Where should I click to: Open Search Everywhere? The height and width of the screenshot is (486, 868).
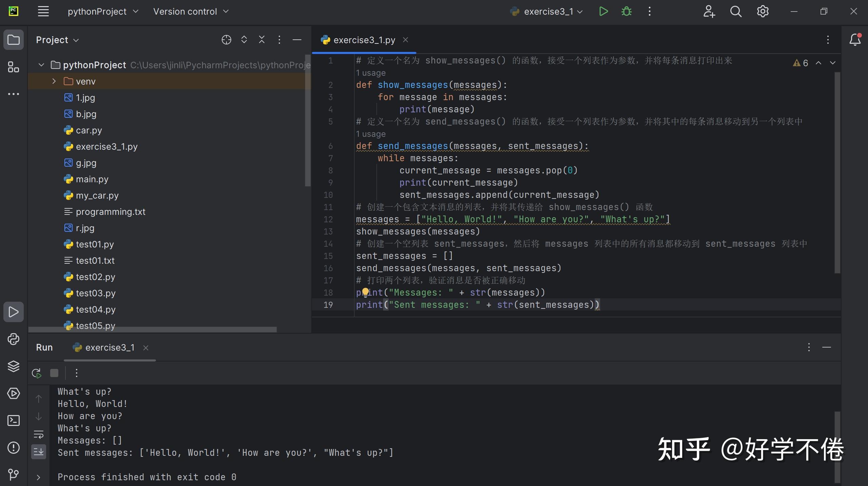click(735, 11)
